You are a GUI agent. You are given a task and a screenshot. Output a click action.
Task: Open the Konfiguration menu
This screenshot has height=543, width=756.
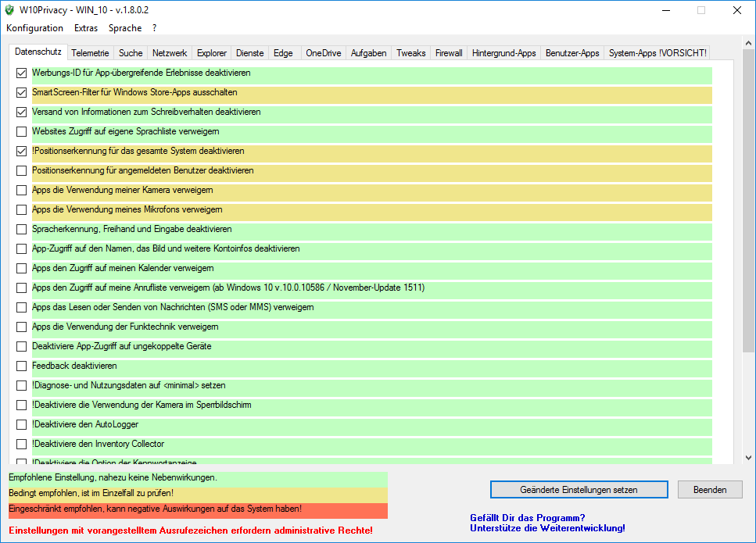[x=34, y=28]
